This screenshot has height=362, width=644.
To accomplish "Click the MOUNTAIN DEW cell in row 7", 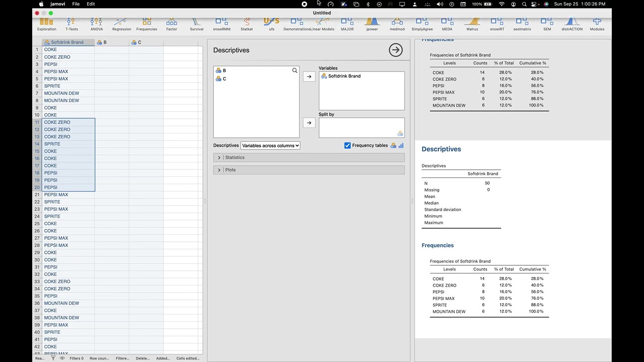I will tap(68, 93).
